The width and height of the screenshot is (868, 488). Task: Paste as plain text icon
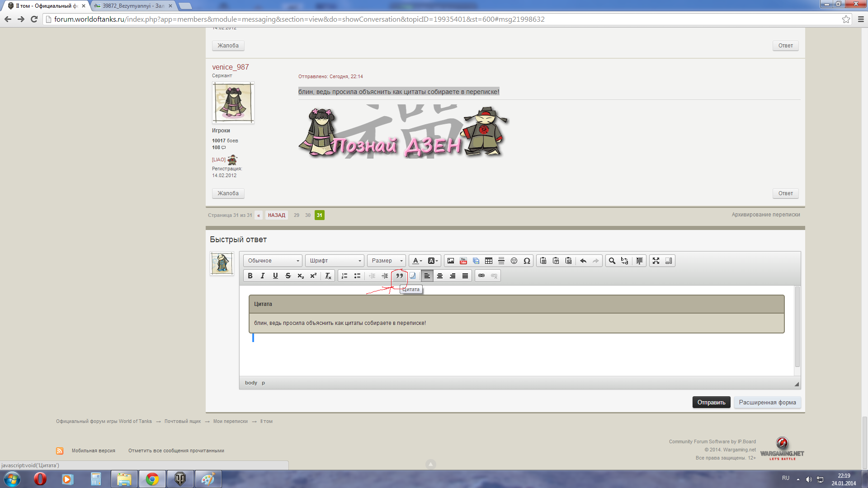[x=556, y=261]
